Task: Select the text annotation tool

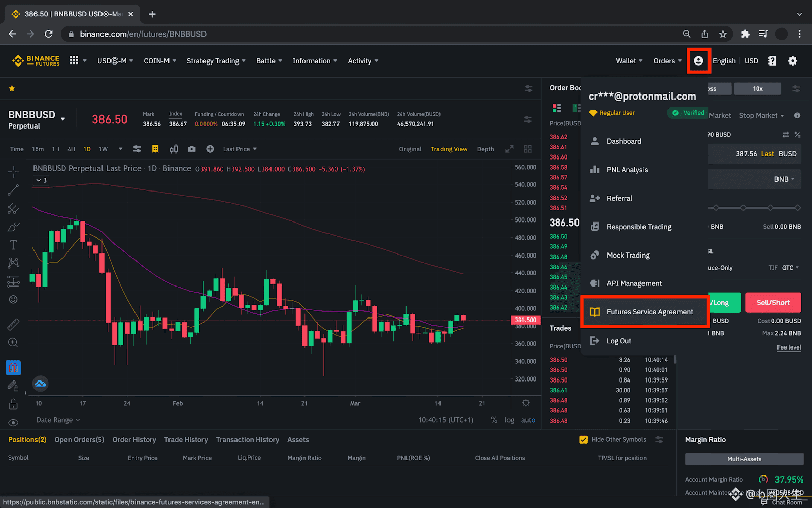Action: pos(13,245)
